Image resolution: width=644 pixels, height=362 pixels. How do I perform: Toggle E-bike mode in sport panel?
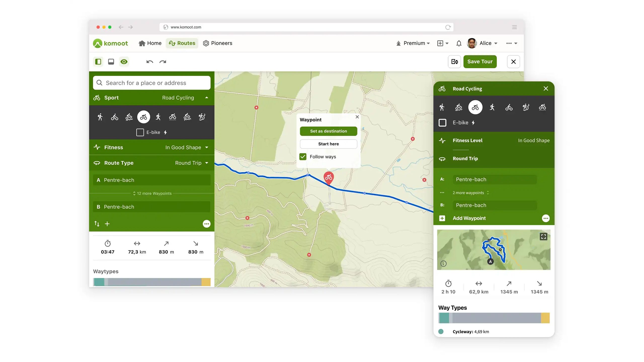pos(140,132)
